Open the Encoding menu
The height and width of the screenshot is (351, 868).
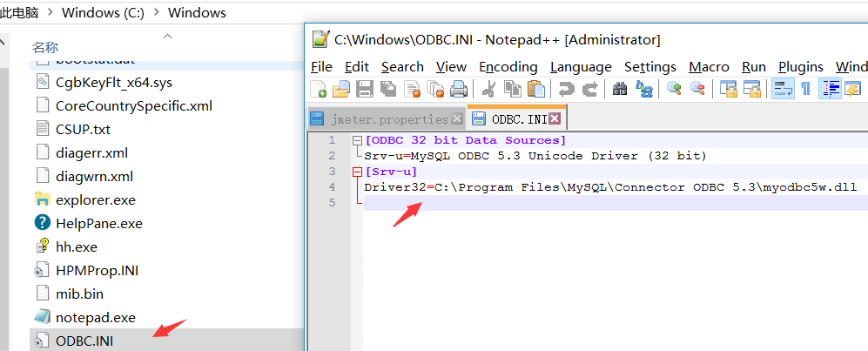tap(508, 67)
